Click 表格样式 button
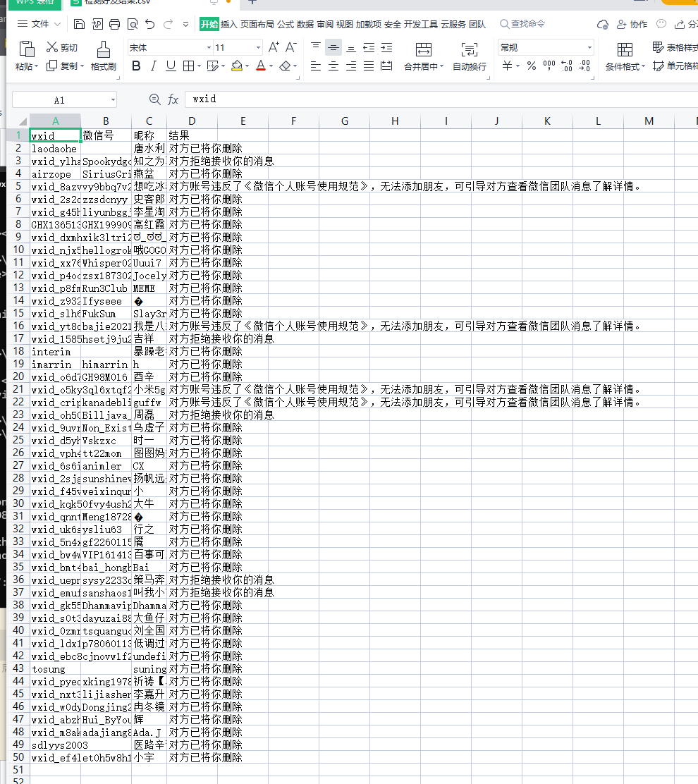 675,47
